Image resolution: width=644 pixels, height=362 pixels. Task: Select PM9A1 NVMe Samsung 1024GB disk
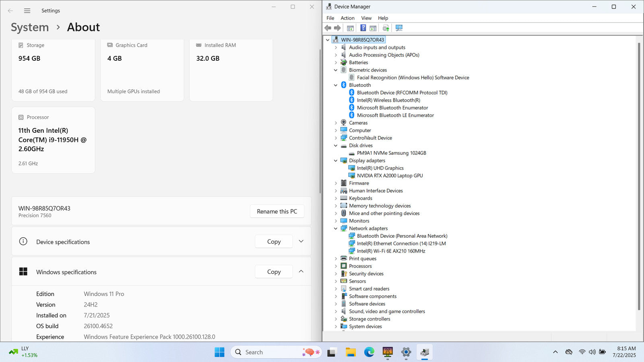(391, 153)
